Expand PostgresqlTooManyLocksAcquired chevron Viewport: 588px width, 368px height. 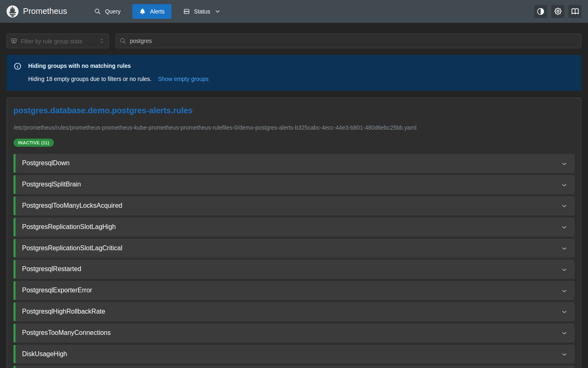pos(564,206)
